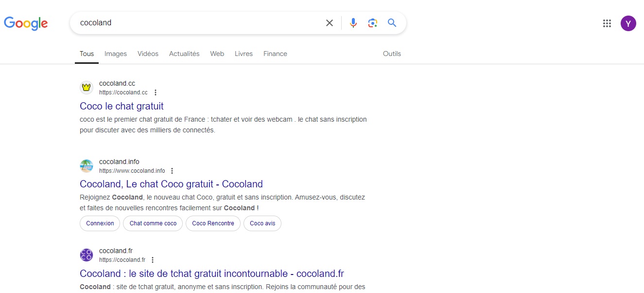Click the https://cocoland.cc URL text
This screenshot has height=293, width=644.
[x=123, y=92]
